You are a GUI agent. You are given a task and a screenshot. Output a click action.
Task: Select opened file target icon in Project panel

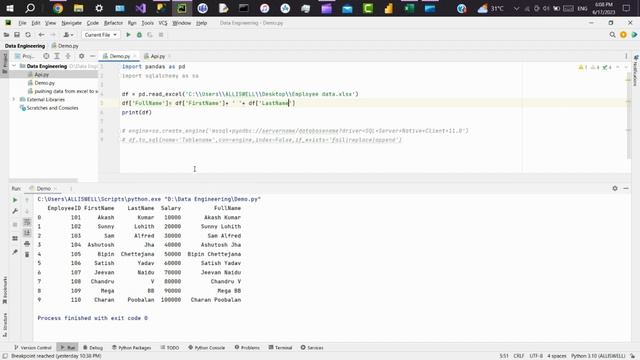46,56
